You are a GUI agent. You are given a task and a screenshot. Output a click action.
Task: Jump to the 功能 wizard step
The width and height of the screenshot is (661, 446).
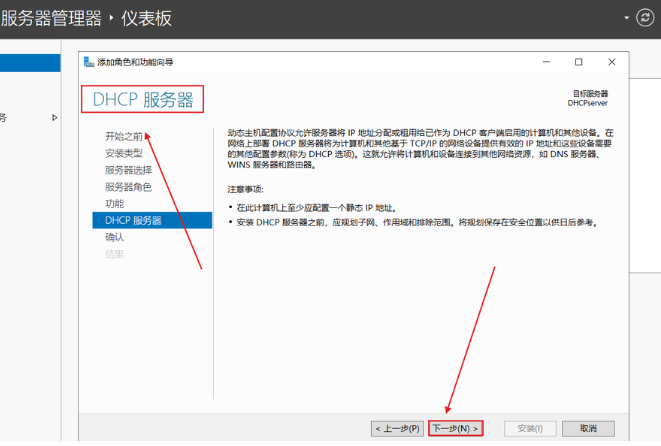115,204
